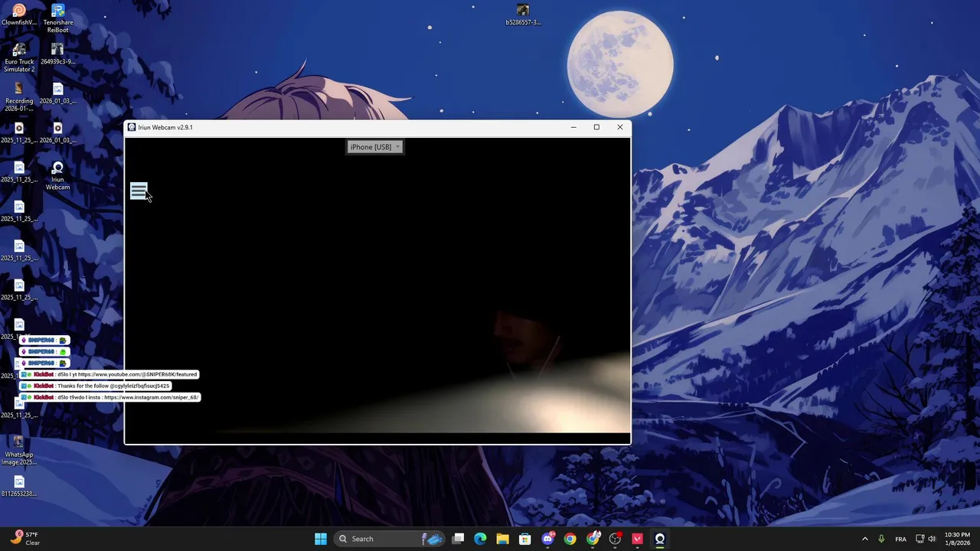The width and height of the screenshot is (980, 551).
Task: Open the 10:30 PM clock and calendar
Action: click(x=957, y=539)
